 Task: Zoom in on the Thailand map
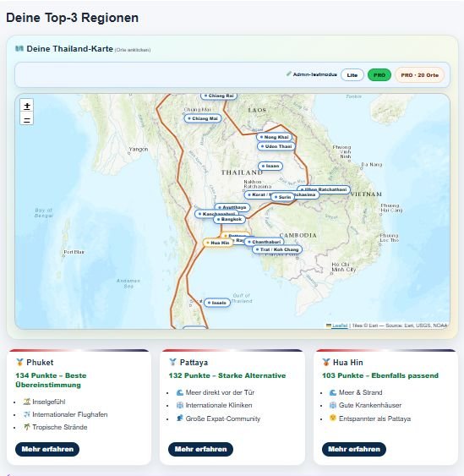point(27,106)
